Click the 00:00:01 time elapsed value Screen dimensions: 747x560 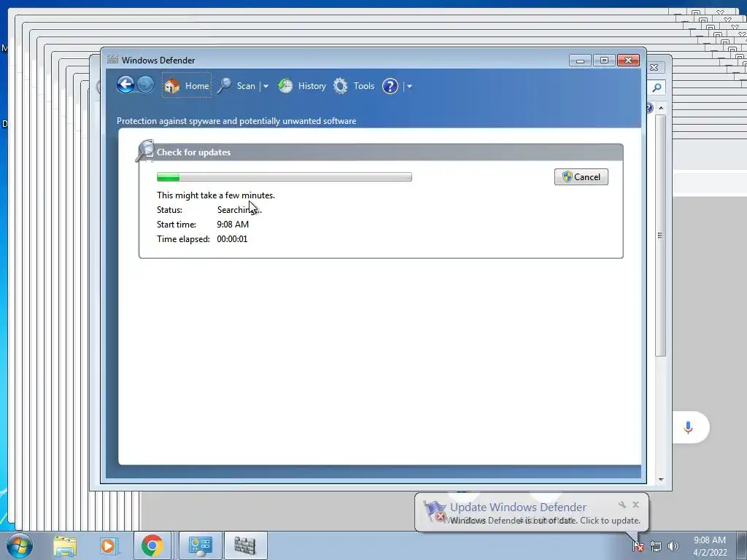(x=232, y=239)
